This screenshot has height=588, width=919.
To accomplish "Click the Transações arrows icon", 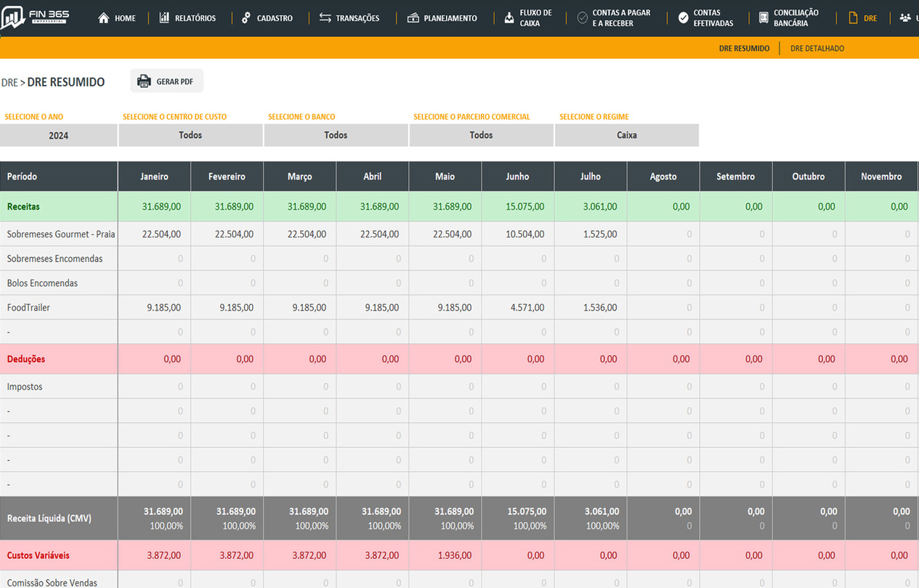I will [x=325, y=17].
